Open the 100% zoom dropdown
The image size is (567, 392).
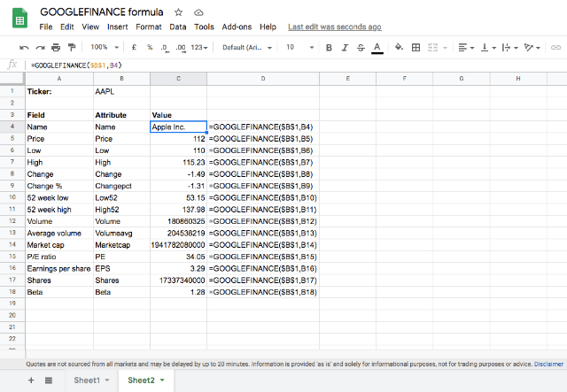[105, 47]
